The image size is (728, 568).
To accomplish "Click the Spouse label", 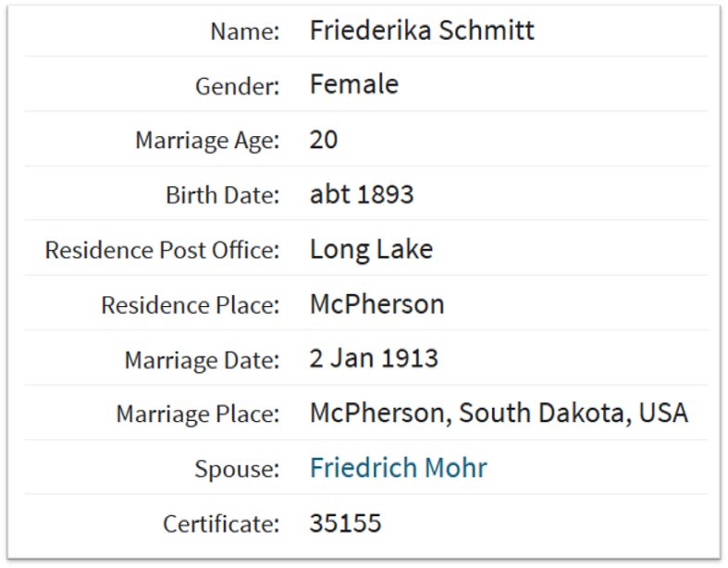I will tap(237, 469).
